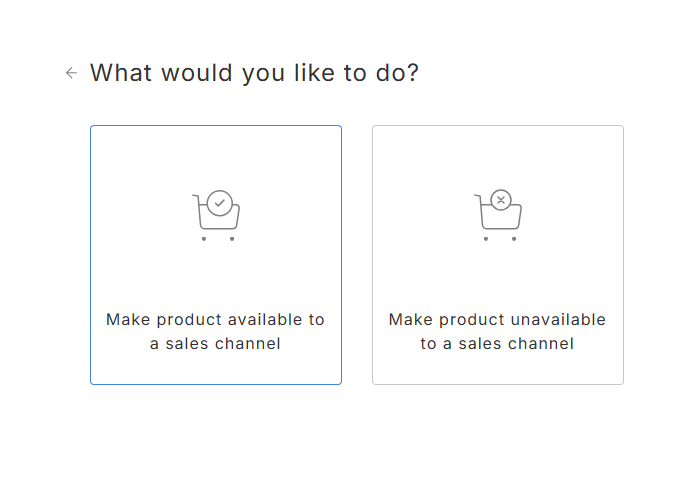This screenshot has height=496, width=699.
Task: Click the 'Make product available to' text line
Action: point(215,320)
